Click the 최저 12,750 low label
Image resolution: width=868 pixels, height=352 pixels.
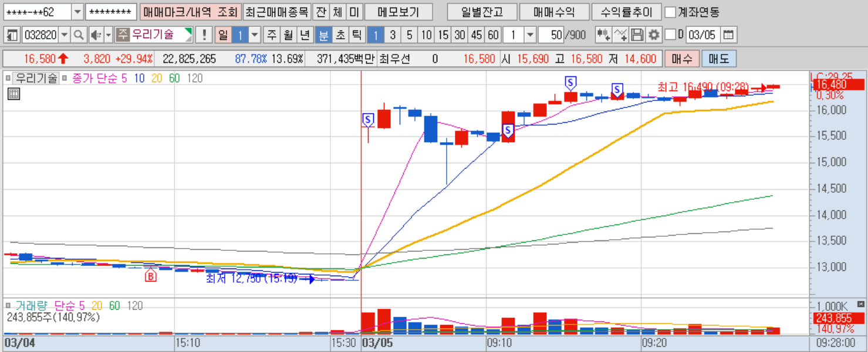251,279
